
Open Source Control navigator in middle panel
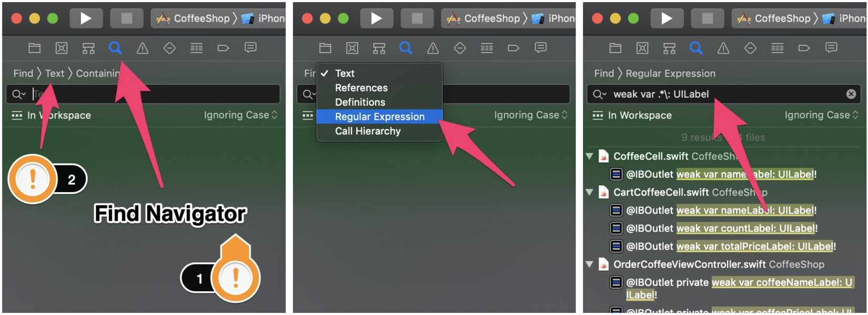pos(352,48)
